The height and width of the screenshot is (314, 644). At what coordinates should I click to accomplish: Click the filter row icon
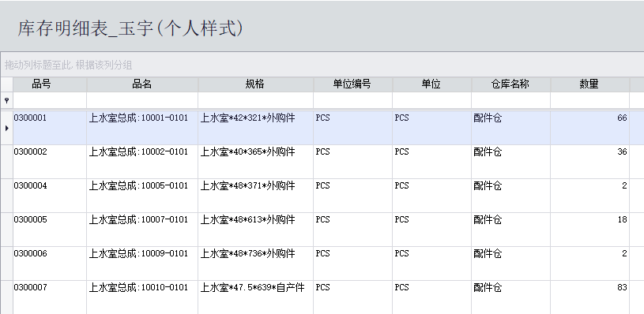click(x=6, y=100)
